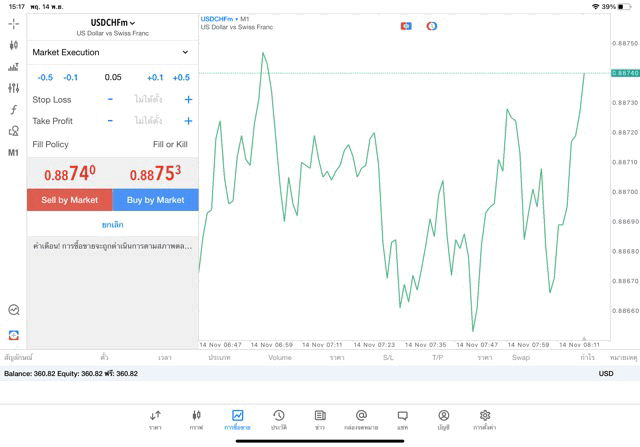
Task: Decrease Take Profit with minus button
Action: [110, 121]
